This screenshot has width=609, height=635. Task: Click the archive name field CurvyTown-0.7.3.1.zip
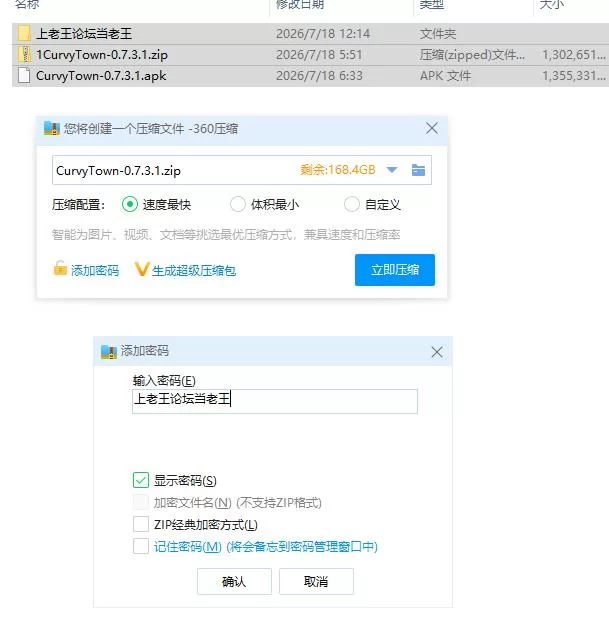pos(242,170)
